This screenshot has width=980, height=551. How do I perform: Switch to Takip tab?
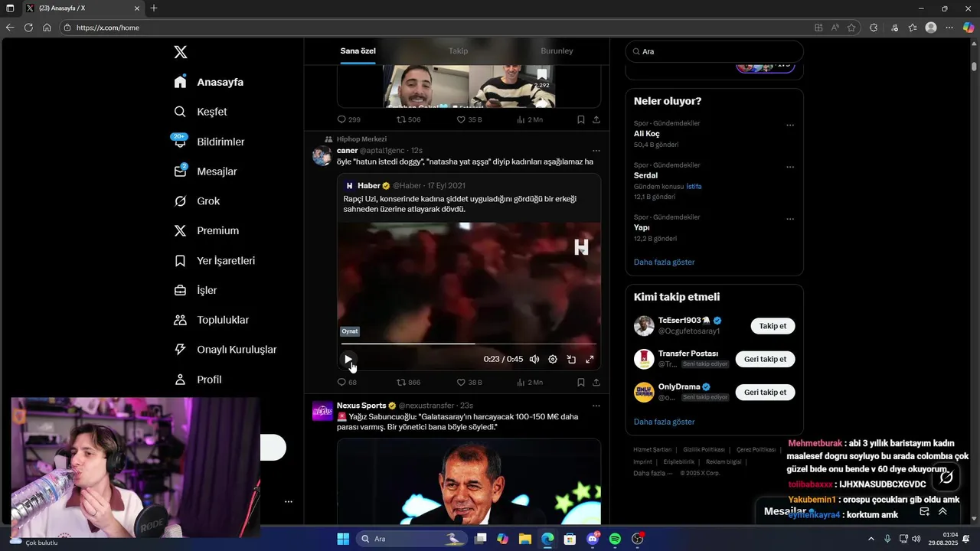tap(458, 51)
